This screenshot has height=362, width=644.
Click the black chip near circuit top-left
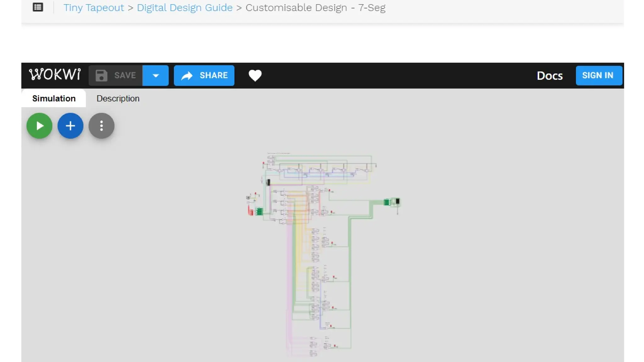(268, 182)
